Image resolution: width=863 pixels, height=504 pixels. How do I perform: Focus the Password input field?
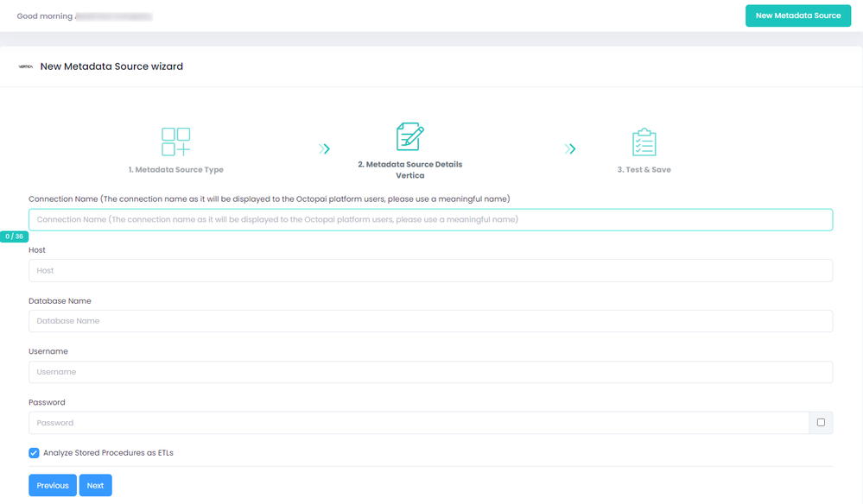[419, 423]
